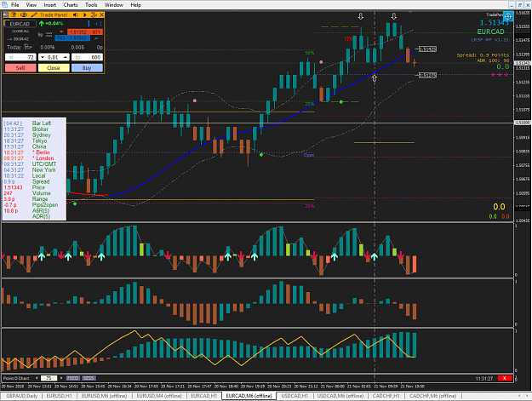Click the MetaTrader app icon beside File menu
The height and width of the screenshot is (401, 532).
point(4,5)
